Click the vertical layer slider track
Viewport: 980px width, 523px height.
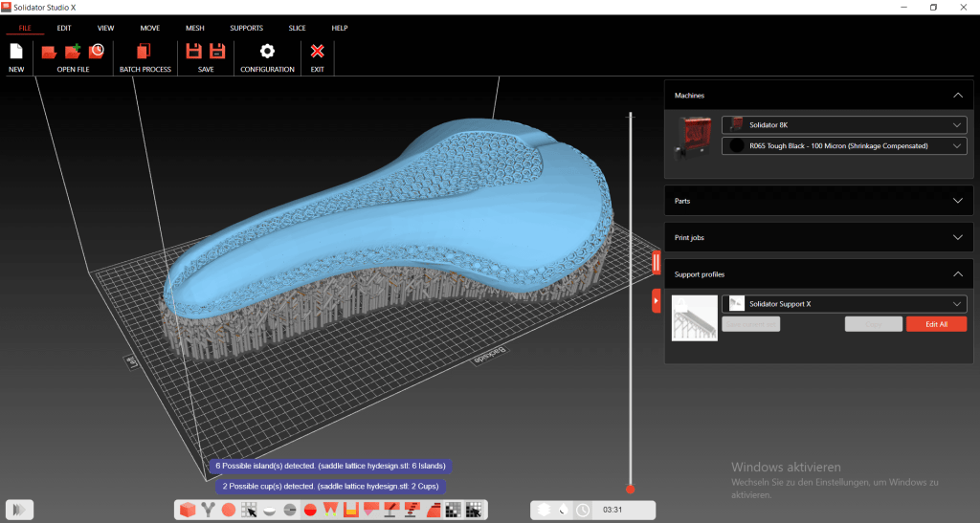pos(630,299)
